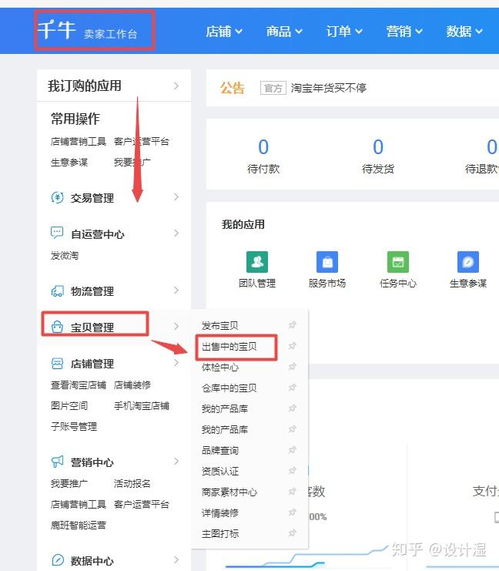Viewport: 499px width, 571px height.
Task: Open the 活动报名 link
Action: (x=132, y=483)
